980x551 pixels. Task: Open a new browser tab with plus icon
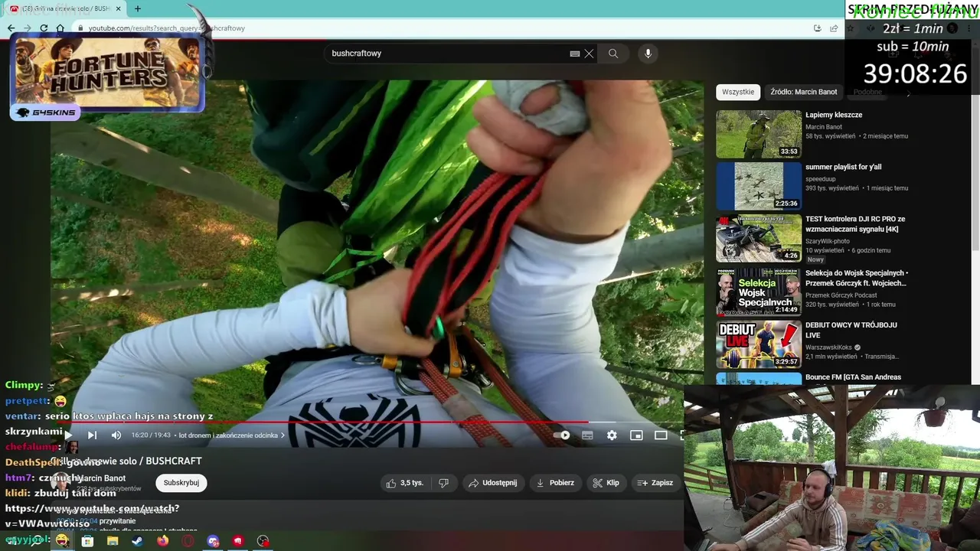point(138,8)
